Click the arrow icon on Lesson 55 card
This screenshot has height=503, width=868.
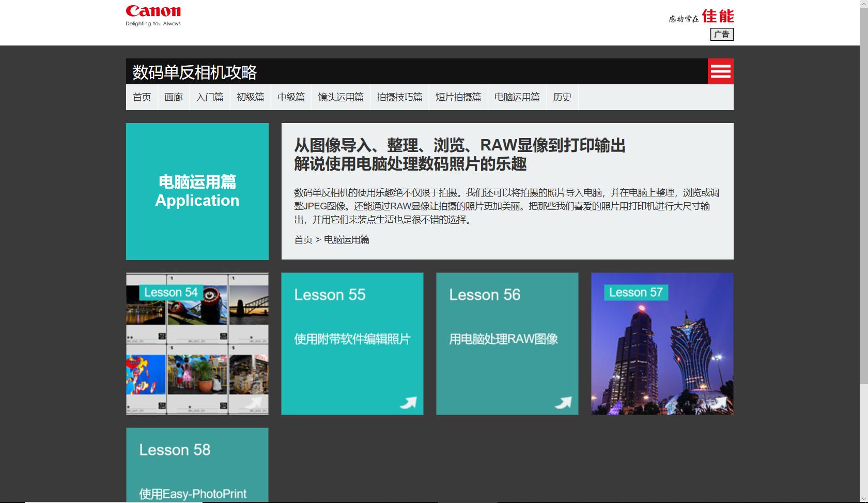pos(408,402)
